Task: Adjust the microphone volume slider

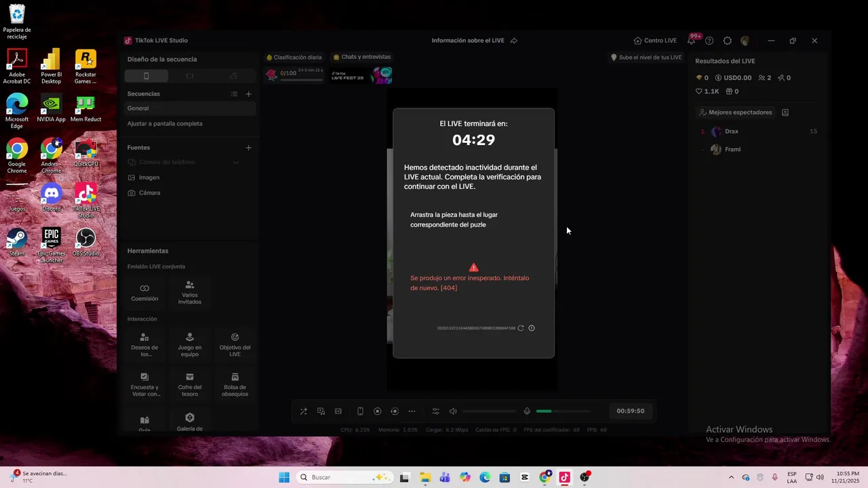Action: pos(563,411)
